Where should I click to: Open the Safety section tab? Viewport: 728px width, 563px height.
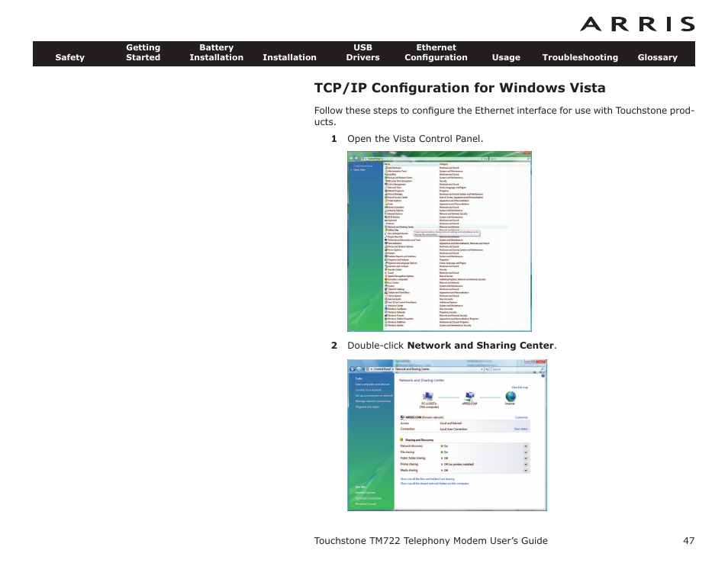pos(69,57)
